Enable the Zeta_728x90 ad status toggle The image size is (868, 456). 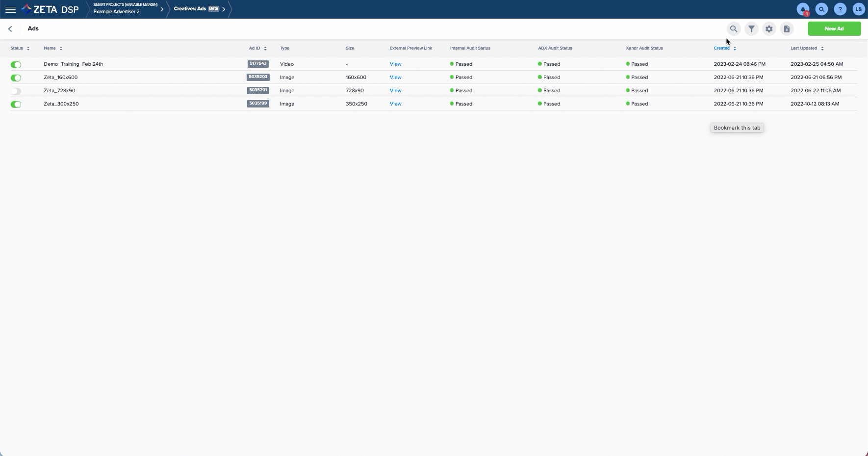(16, 91)
